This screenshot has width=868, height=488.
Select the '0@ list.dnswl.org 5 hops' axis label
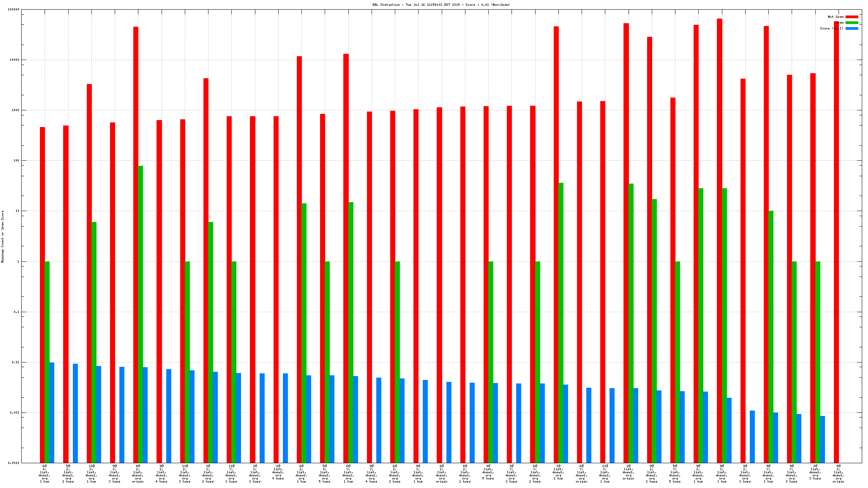coord(488,472)
